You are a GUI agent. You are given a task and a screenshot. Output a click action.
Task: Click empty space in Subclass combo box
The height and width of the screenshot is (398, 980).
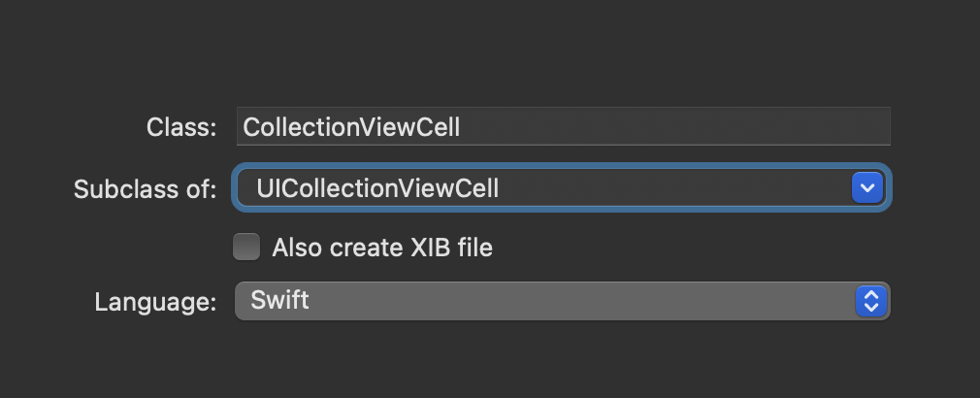coord(679,187)
